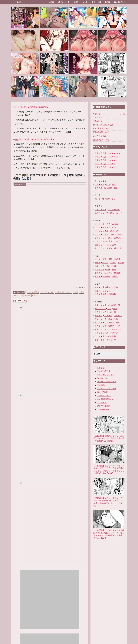This screenshot has height=644, width=138.
Task: Open the セーラー服 tag link
Action: (x=100, y=224)
